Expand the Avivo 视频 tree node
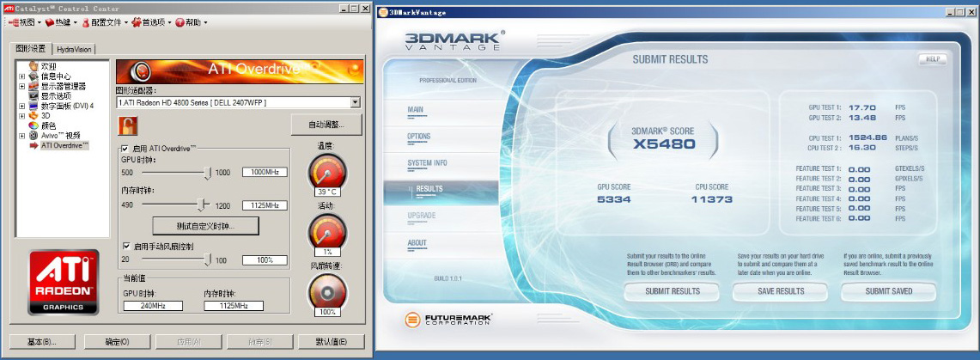 coord(21,136)
